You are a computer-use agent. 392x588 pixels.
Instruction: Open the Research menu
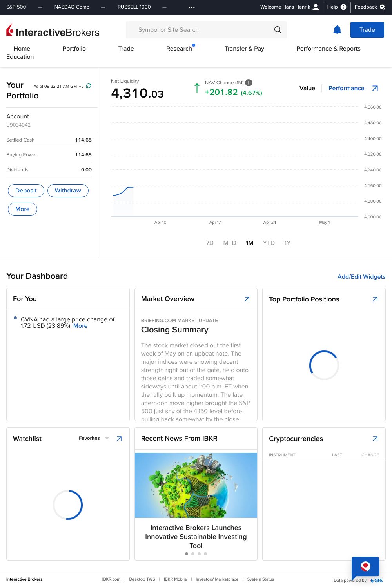[x=179, y=49]
